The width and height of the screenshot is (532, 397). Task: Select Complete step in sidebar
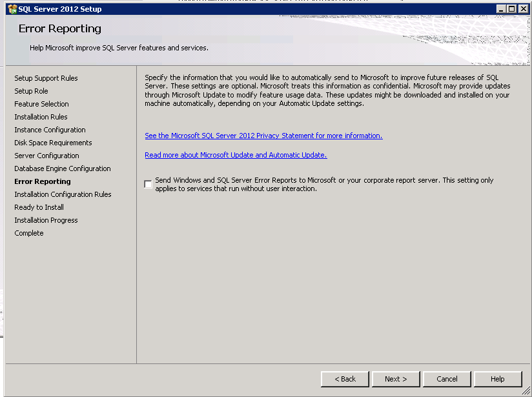point(29,233)
